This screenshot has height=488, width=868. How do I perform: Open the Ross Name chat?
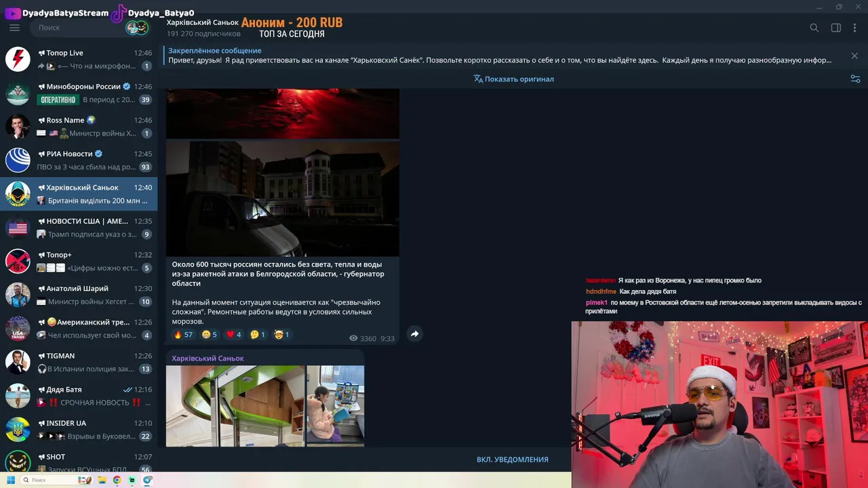pos(79,127)
